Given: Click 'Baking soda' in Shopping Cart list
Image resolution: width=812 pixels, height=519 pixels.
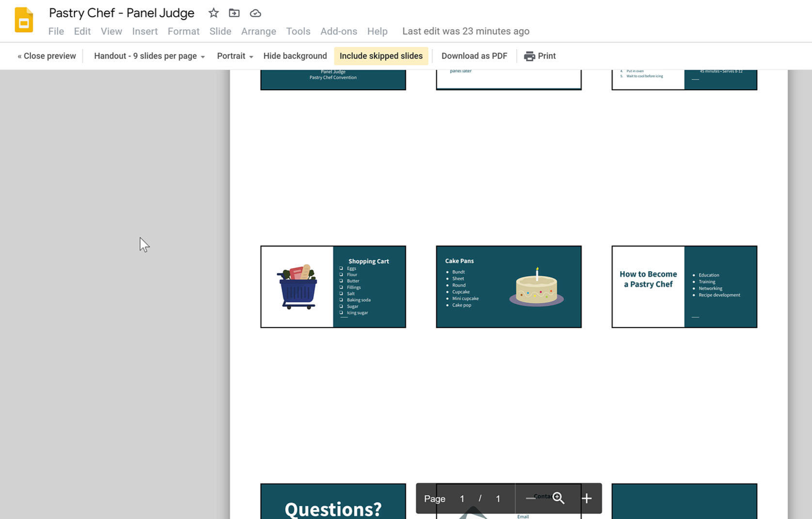Looking at the screenshot, I should 359,300.
